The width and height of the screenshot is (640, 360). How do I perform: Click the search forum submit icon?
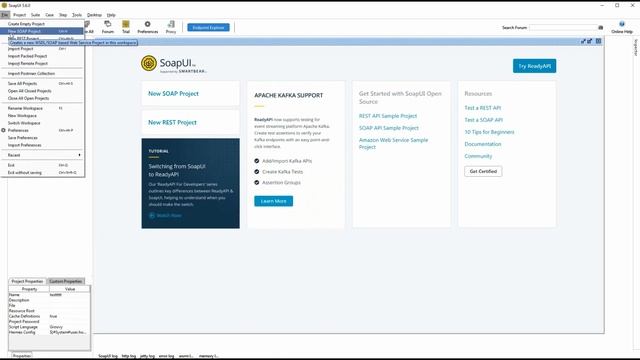tap(600, 27)
